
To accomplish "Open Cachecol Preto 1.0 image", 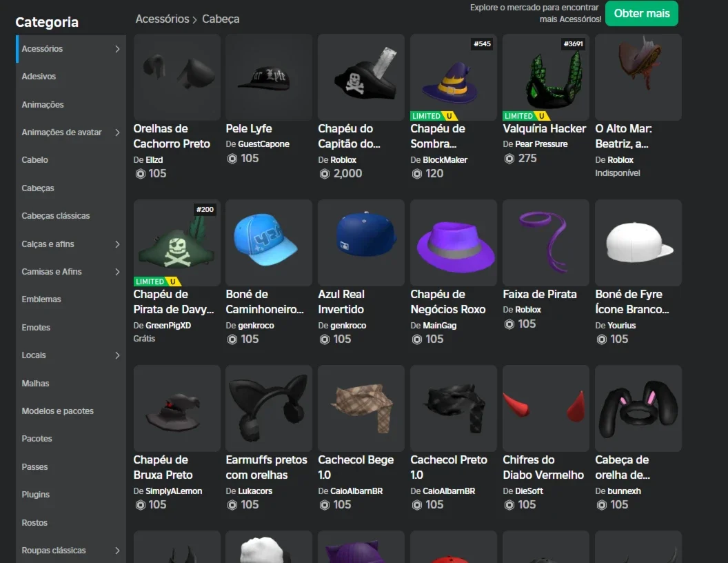I will (454, 408).
